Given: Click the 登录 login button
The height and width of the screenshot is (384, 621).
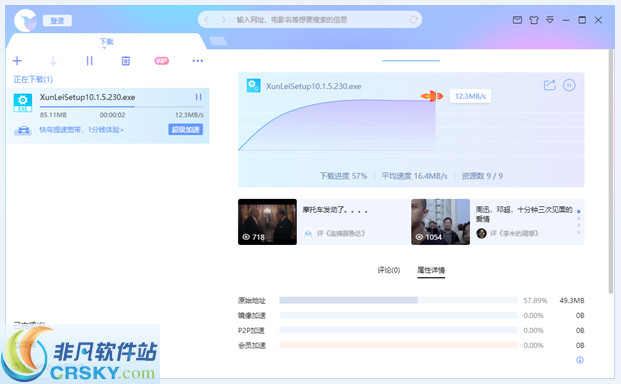Looking at the screenshot, I should (57, 21).
